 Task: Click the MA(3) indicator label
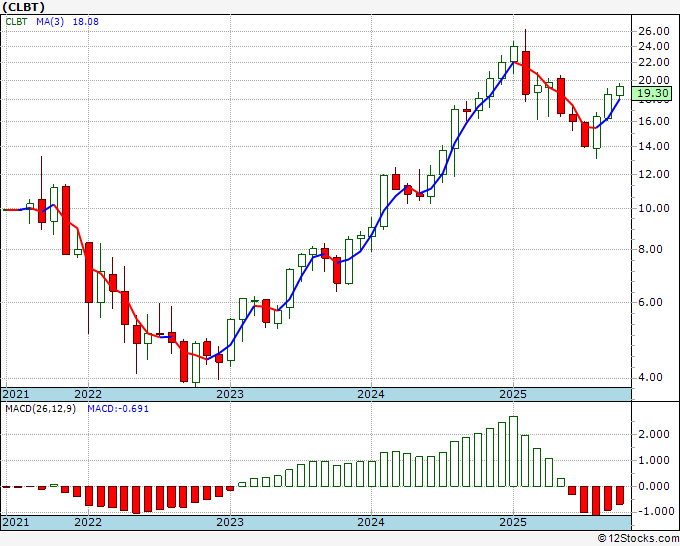[x=50, y=22]
